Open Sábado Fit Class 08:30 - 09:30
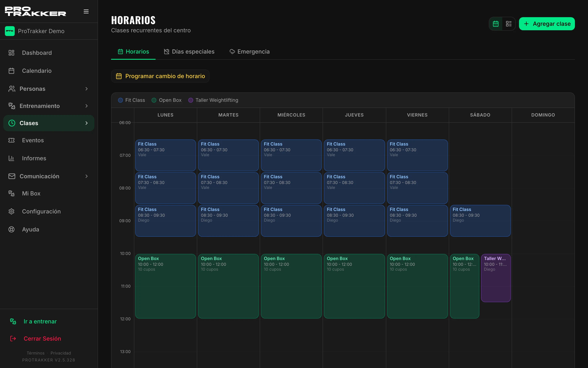 point(480,221)
